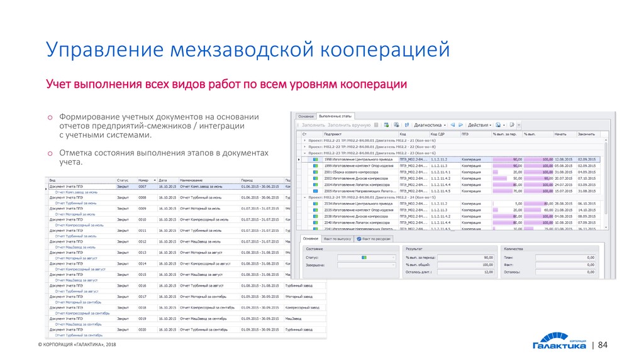Click status icon of row 1998 Изготовление Центрального привода

coord(316,159)
